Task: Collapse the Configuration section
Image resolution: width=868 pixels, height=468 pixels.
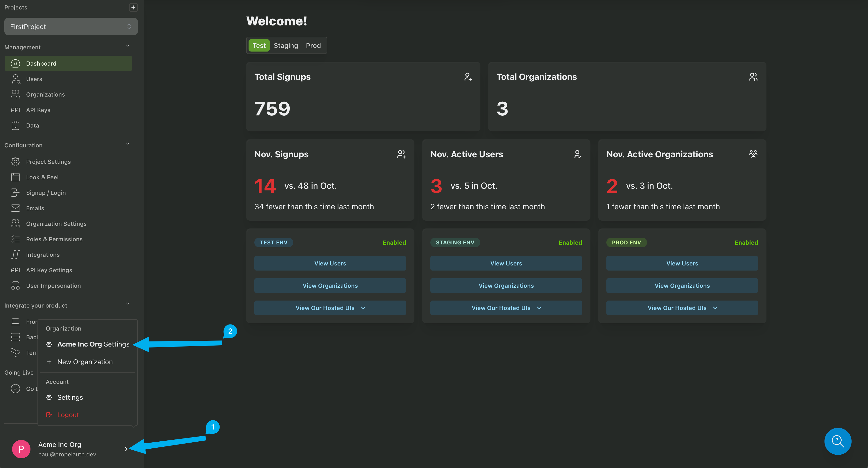Action: [128, 144]
